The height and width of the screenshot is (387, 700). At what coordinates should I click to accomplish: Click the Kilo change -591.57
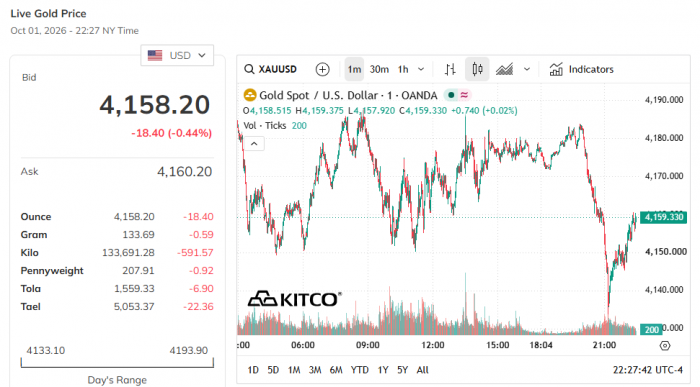point(195,253)
